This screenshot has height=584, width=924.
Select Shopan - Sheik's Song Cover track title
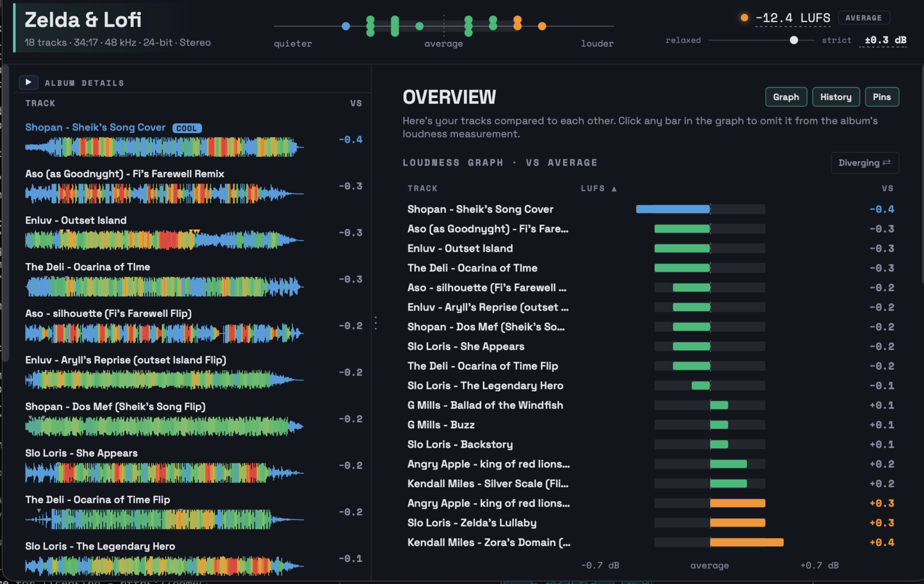(95, 127)
